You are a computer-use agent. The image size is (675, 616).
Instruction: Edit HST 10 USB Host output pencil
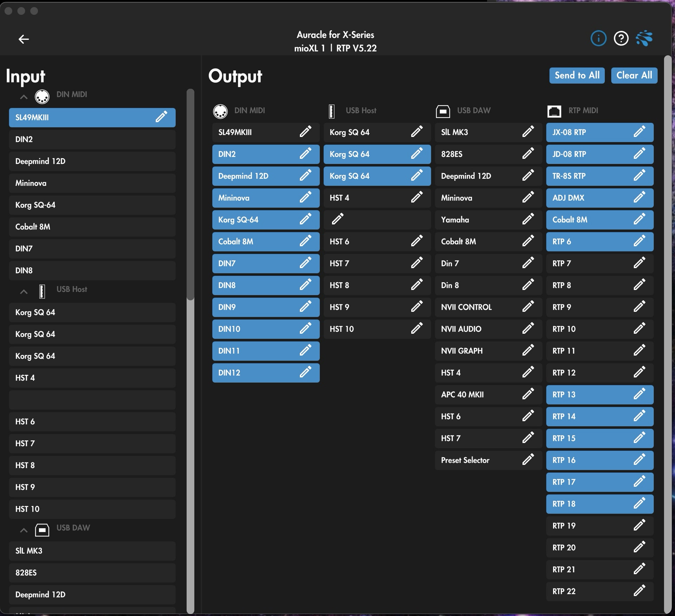(417, 328)
